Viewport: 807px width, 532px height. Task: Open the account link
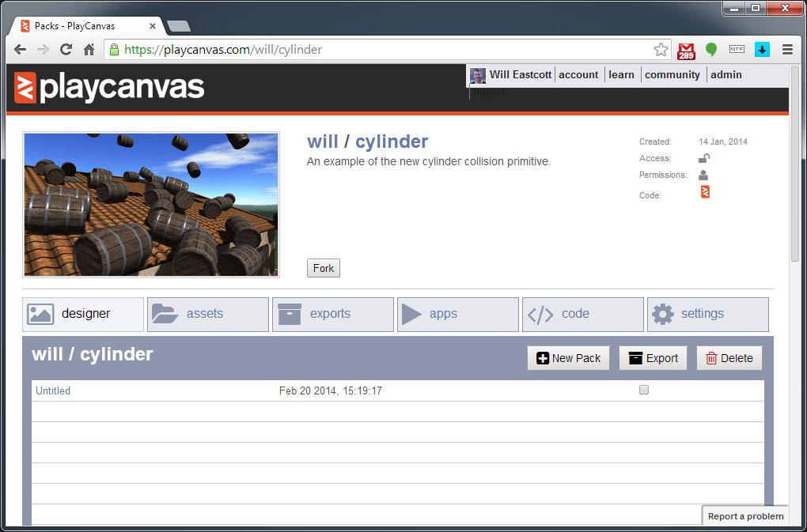click(x=578, y=74)
